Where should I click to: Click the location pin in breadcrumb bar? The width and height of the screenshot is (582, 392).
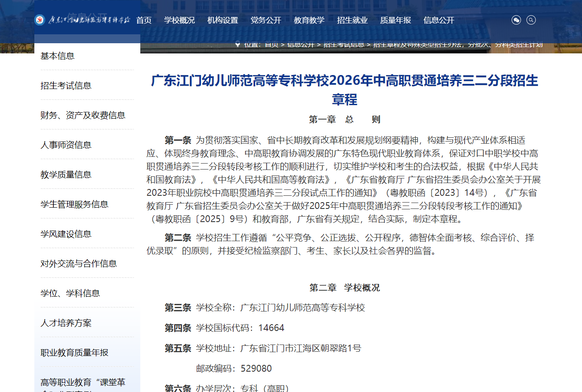pos(238,44)
